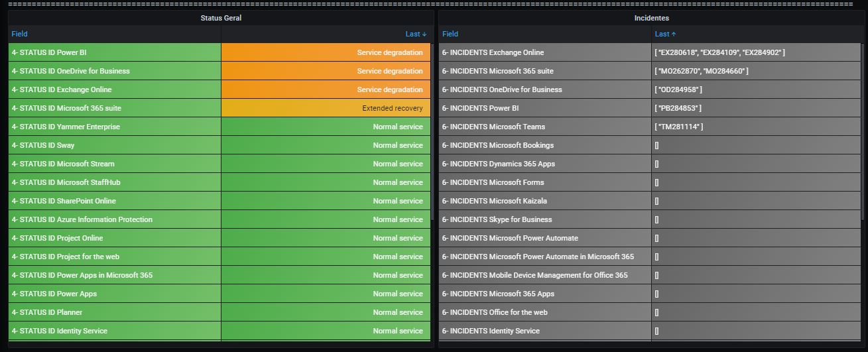Click the incident value 'PB284853'
Image resolution: width=868 pixels, height=352 pixels.
[x=756, y=108]
